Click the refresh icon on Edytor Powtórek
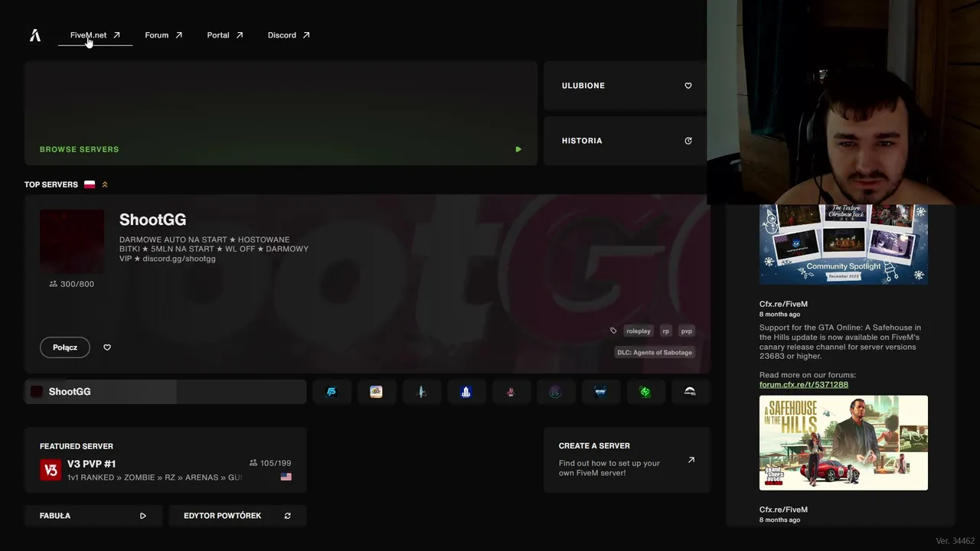This screenshot has height=551, width=980. pos(288,516)
